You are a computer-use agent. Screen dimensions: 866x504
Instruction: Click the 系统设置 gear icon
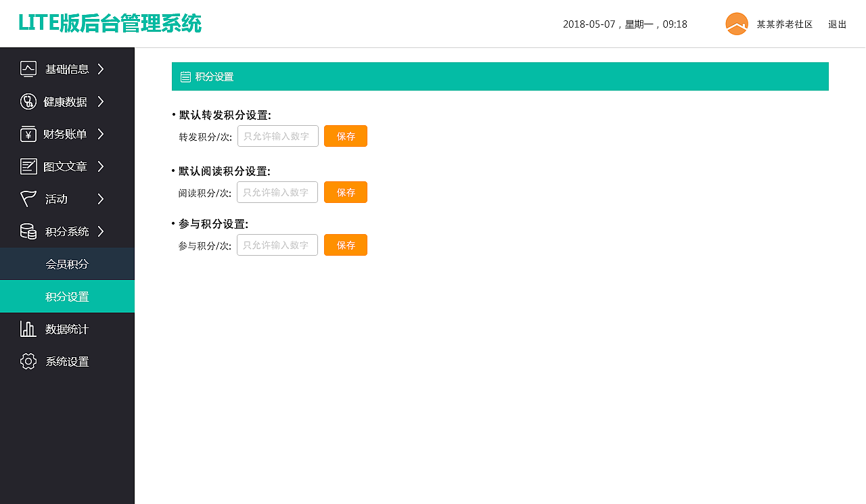coord(28,361)
